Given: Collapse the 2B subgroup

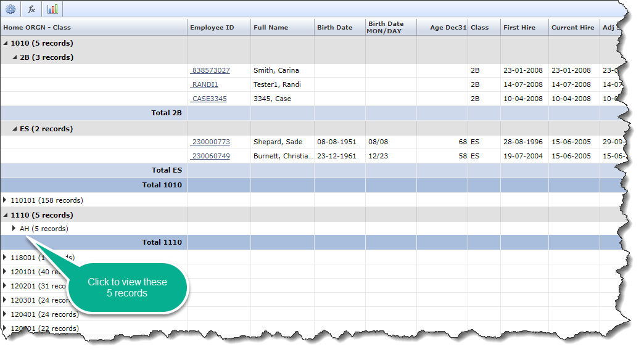Looking at the screenshot, I should click(15, 57).
